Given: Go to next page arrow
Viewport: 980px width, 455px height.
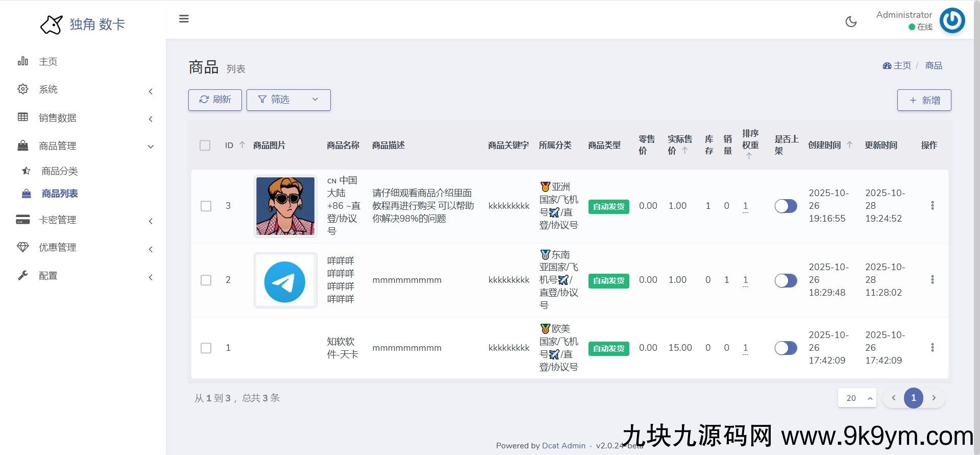Looking at the screenshot, I should point(934,398).
